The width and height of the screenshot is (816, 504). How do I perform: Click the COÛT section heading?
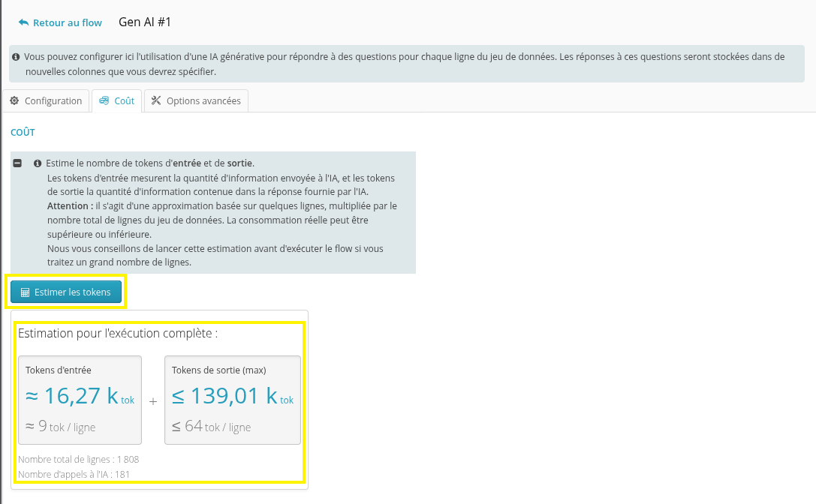pyautogui.click(x=23, y=132)
